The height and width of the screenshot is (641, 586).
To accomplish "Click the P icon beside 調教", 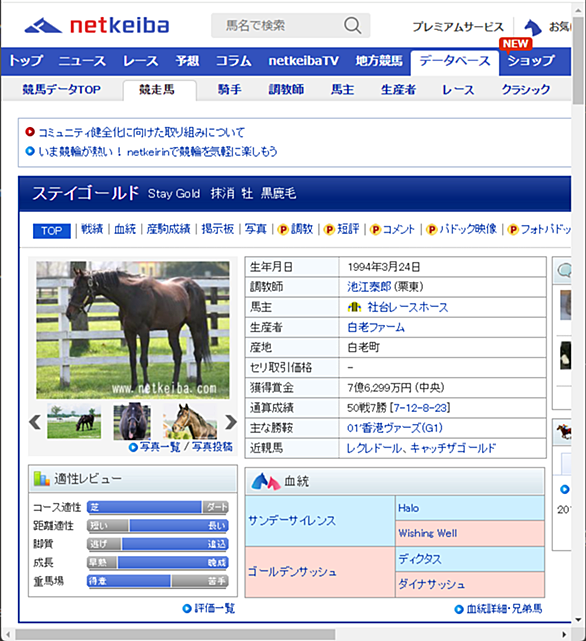I will (x=283, y=230).
